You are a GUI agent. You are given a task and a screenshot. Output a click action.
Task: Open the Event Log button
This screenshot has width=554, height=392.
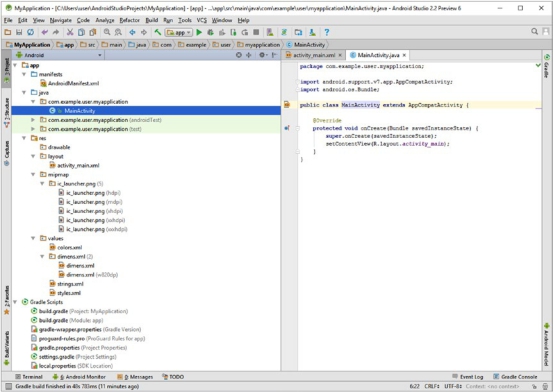click(x=467, y=377)
